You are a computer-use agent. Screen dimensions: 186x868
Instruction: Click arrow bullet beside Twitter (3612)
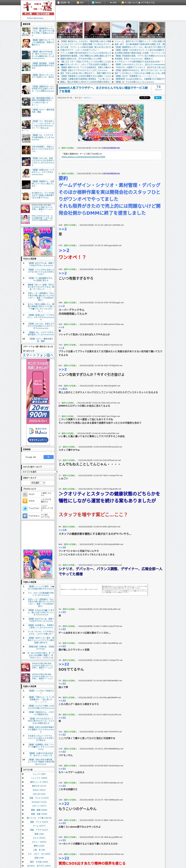click(x=23, y=790)
